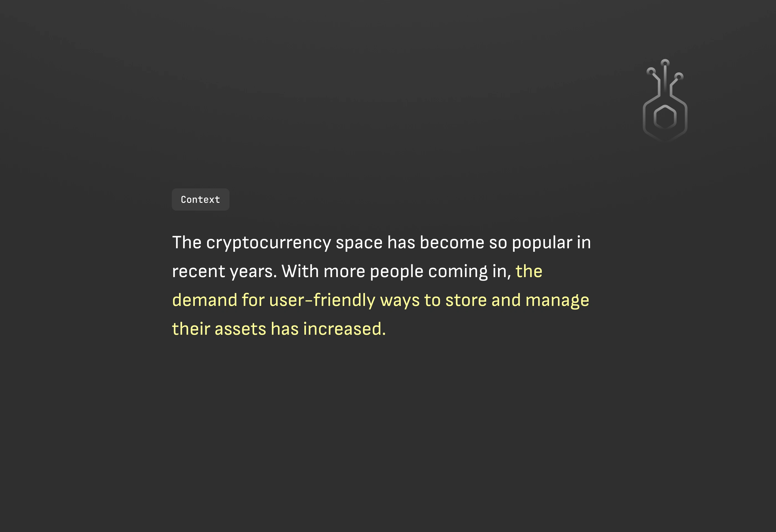Click the hexagon circuit logo
The height and width of the screenshot is (532, 776).
point(665,100)
